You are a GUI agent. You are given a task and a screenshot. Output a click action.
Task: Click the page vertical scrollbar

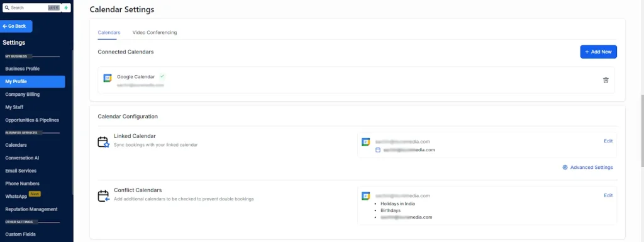641,131
